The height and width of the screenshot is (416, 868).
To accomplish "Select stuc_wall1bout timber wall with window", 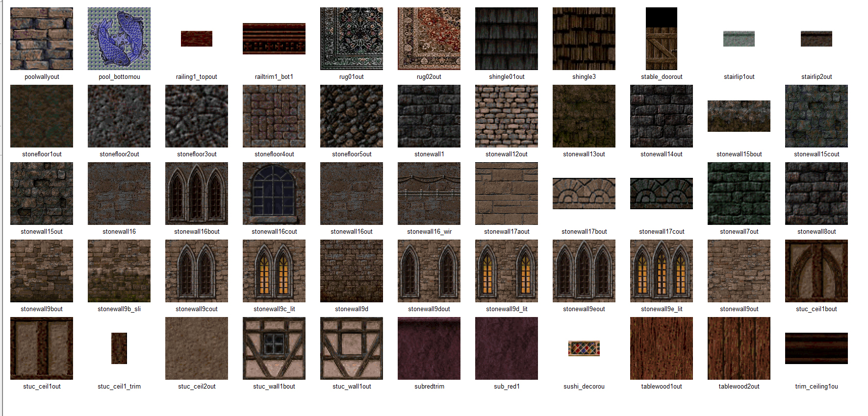I will click(274, 348).
